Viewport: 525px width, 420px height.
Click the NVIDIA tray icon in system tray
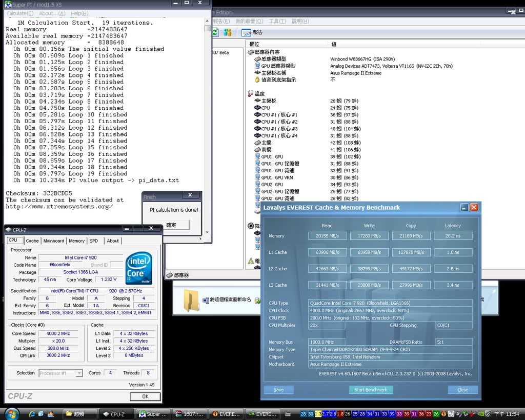[480, 414]
